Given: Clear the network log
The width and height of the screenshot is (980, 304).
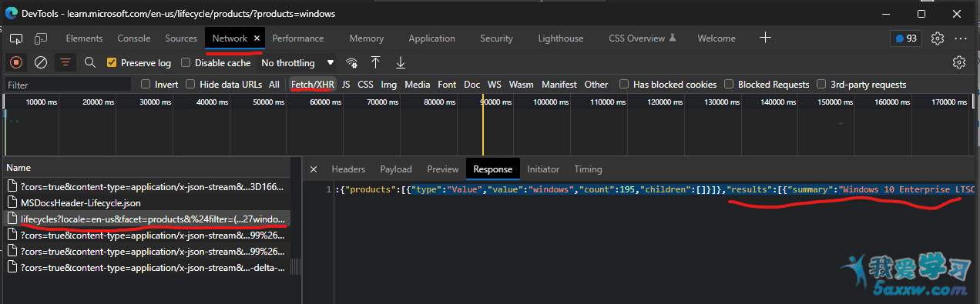Looking at the screenshot, I should tap(41, 62).
